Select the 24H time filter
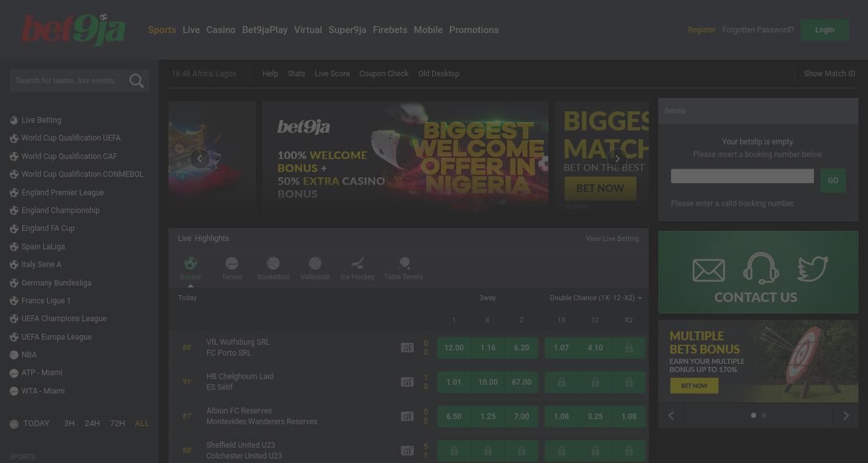 [92, 424]
